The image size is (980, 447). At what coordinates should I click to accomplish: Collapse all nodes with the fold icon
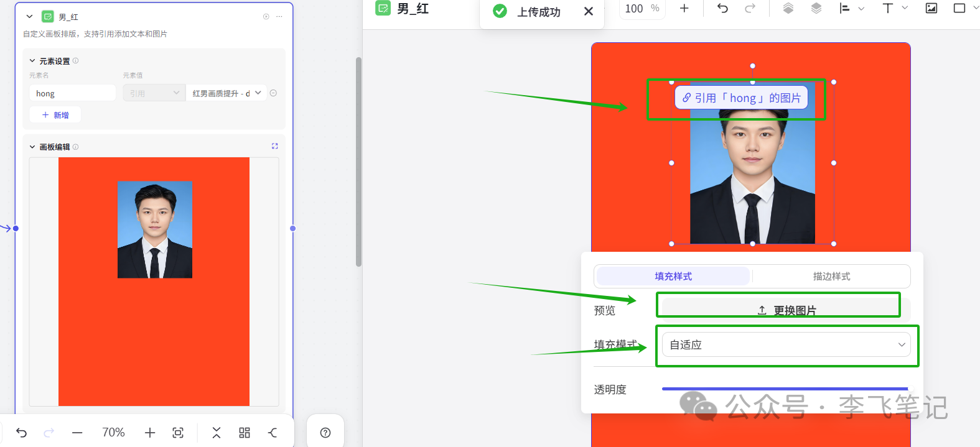point(217,433)
